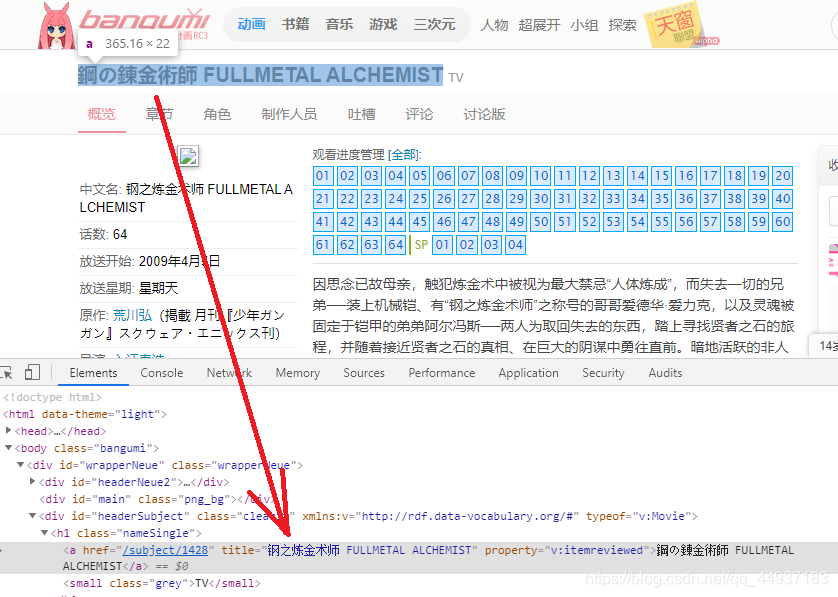Click the 鋼の錬金術師 FULLMETAL ALCHEMIST title link
838x597 pixels.
coord(260,75)
